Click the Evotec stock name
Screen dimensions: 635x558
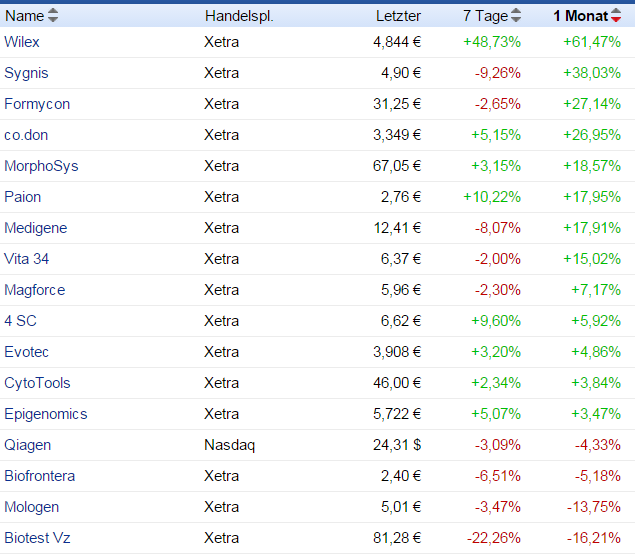tap(27, 352)
